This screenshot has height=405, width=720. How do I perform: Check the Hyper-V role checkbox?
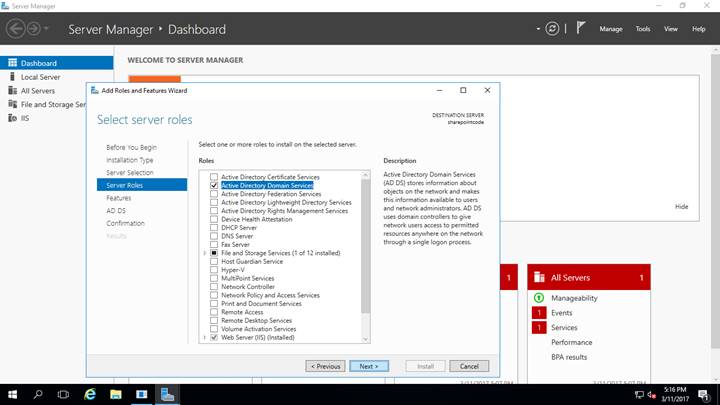click(x=214, y=270)
